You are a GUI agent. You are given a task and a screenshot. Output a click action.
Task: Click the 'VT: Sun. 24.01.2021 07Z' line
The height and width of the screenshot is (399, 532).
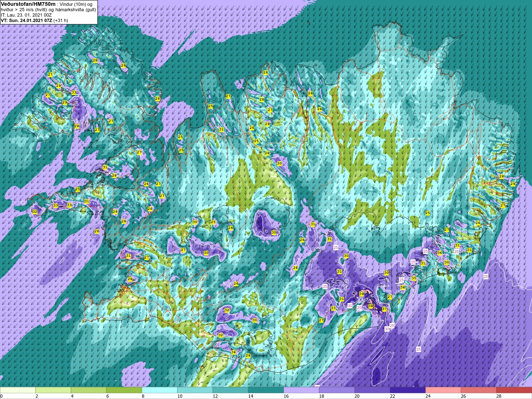coord(26,20)
